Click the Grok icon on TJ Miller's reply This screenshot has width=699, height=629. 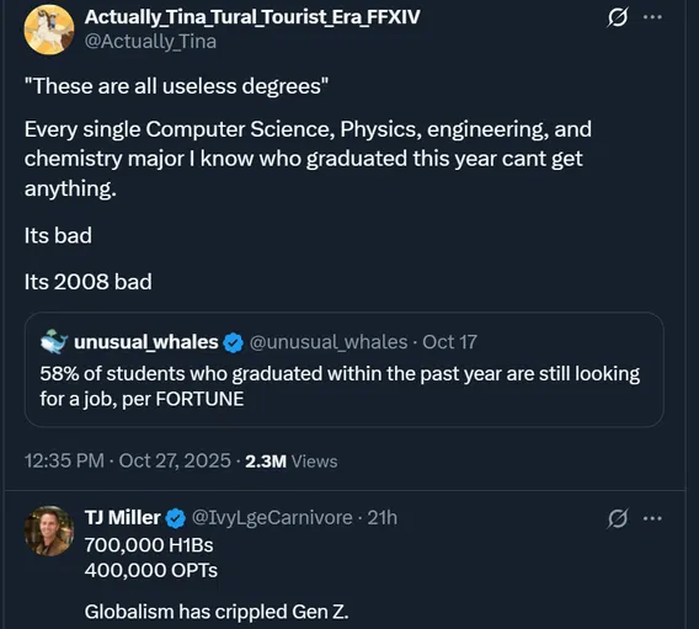618,518
